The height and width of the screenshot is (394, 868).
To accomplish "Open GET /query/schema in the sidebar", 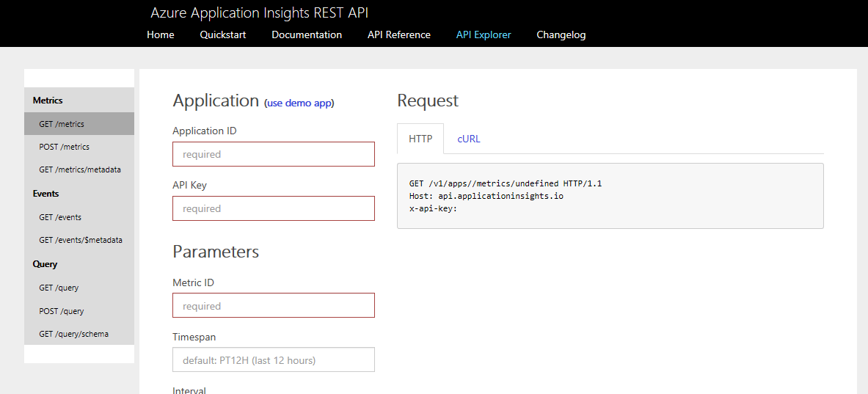I will point(79,334).
